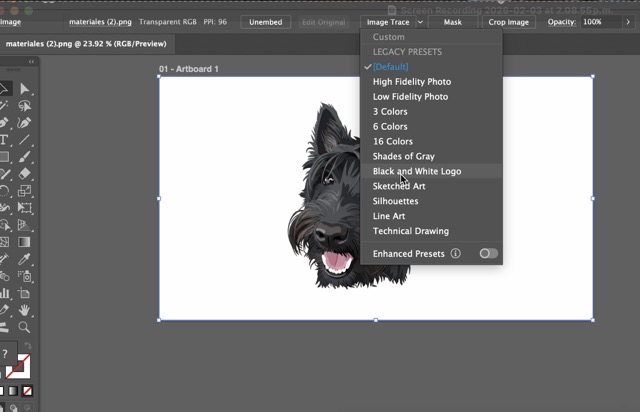Click the Image label in control bar
Viewport: 640px width, 412px height.
pyautogui.click(x=11, y=22)
